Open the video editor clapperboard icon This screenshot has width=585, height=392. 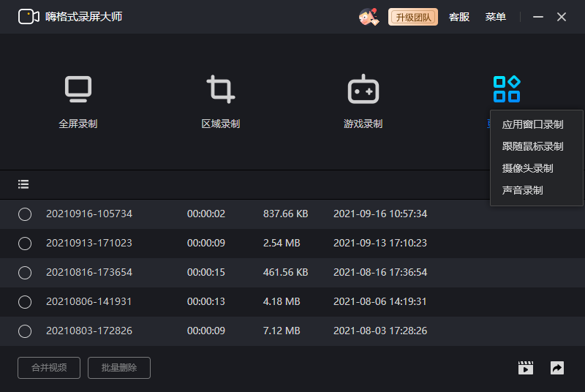click(x=526, y=368)
